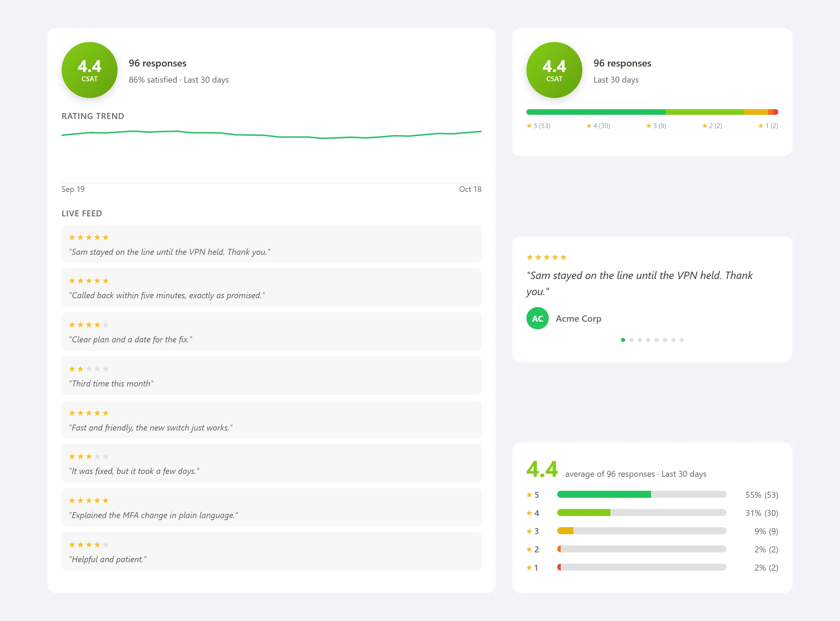Click star rating of "Explained the MFA change" review

[89, 500]
